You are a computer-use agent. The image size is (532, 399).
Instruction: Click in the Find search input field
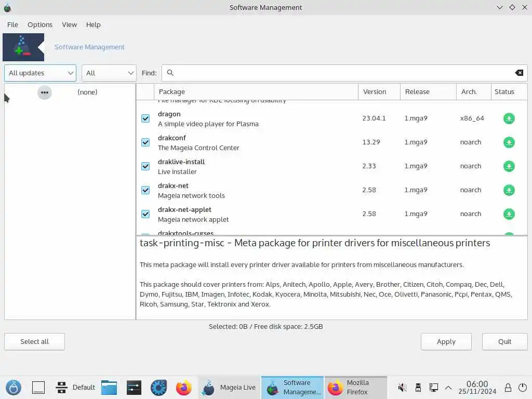click(344, 73)
